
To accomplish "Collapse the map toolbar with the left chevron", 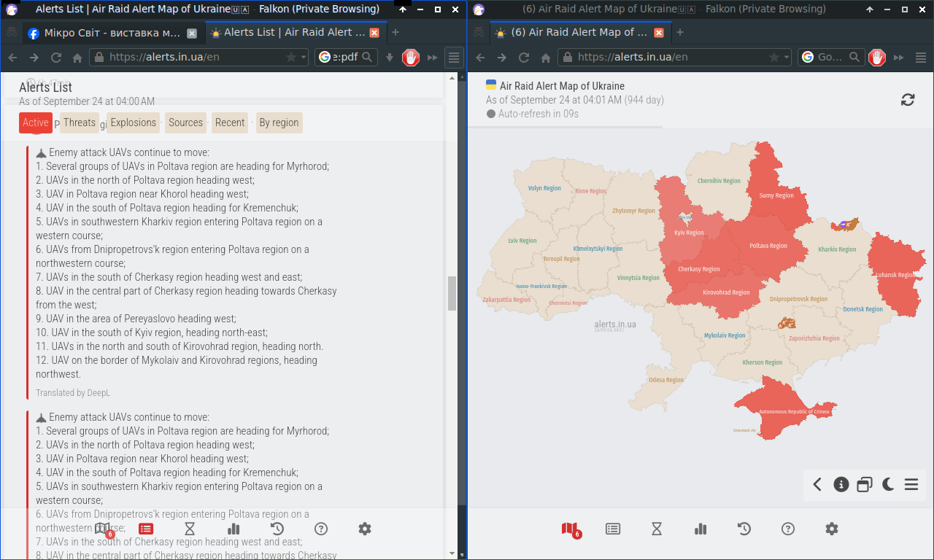I will pos(817,484).
